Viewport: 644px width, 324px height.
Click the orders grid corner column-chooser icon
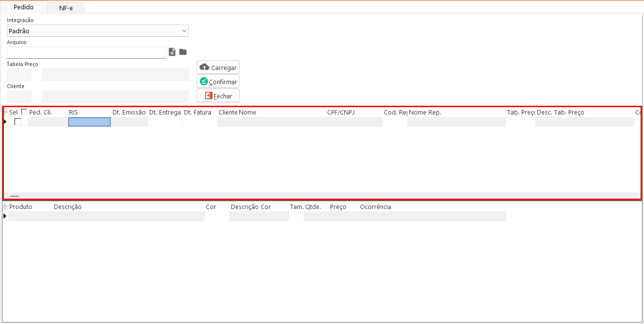point(5,112)
